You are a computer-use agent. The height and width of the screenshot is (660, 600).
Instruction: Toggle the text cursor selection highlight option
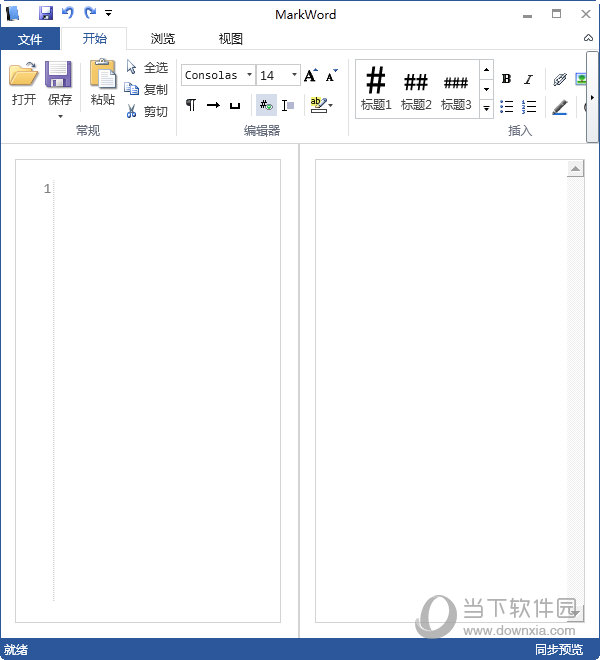click(x=288, y=105)
